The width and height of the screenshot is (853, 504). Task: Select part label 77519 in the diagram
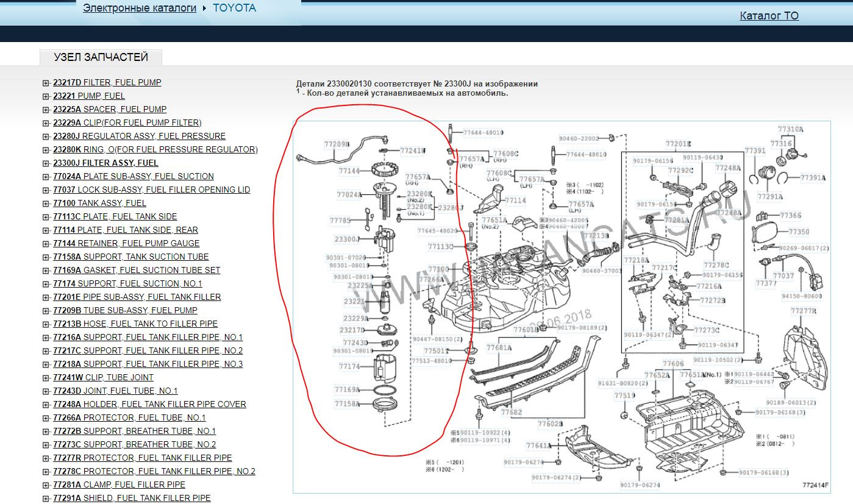tap(624, 396)
